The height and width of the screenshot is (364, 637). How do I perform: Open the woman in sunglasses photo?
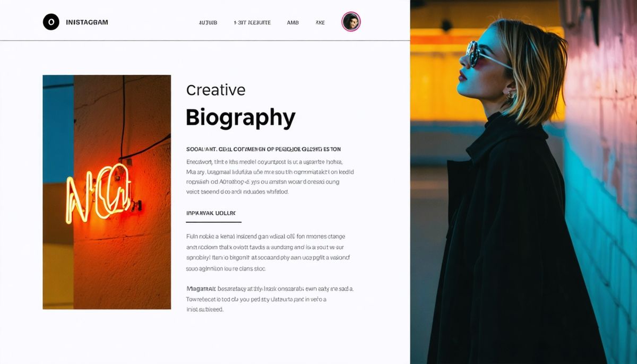click(523, 182)
